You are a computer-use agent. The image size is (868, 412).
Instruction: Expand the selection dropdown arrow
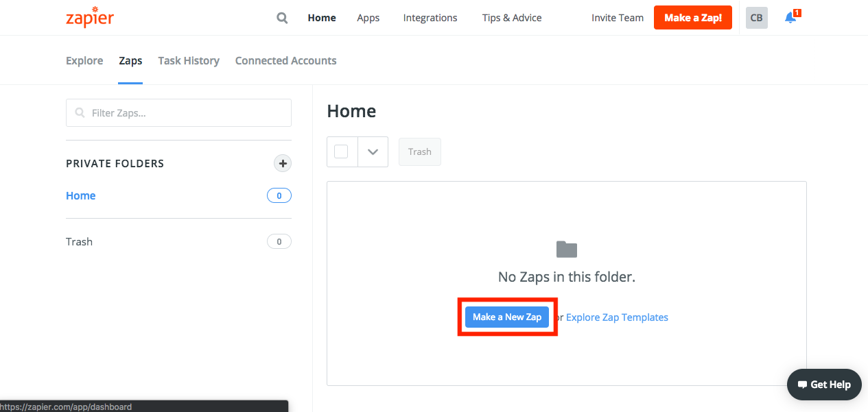pos(373,152)
